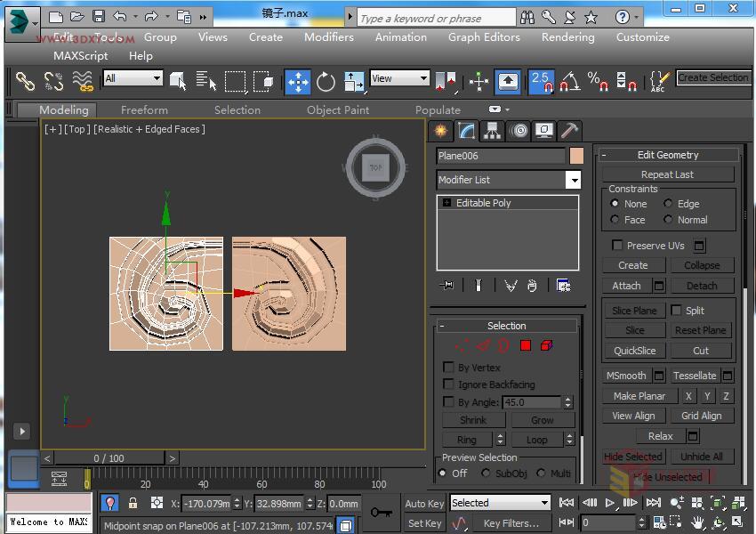Select the Move tool in the toolbar

tap(297, 81)
